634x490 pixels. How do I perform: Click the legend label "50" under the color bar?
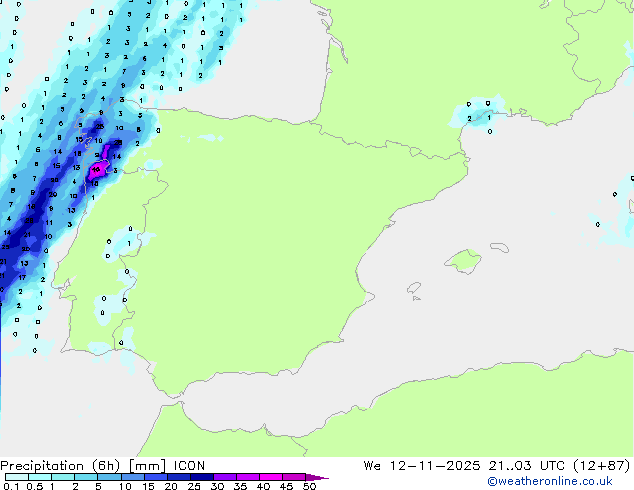[309, 486]
